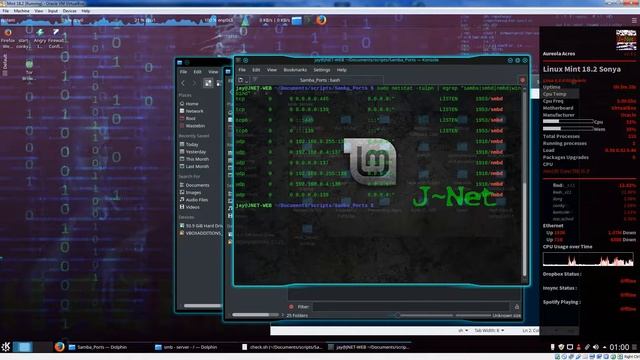Open Angry IP desktop shortcut

[40, 33]
